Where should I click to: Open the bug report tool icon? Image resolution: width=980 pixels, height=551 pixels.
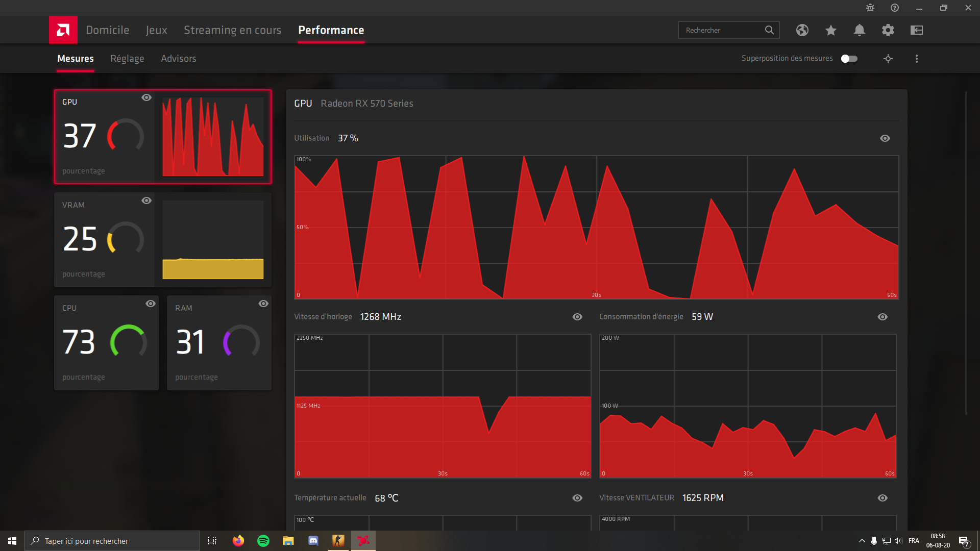870,8
